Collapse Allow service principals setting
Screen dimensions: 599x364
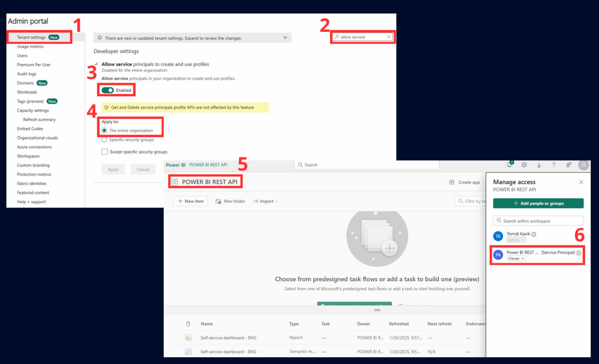tap(96, 64)
